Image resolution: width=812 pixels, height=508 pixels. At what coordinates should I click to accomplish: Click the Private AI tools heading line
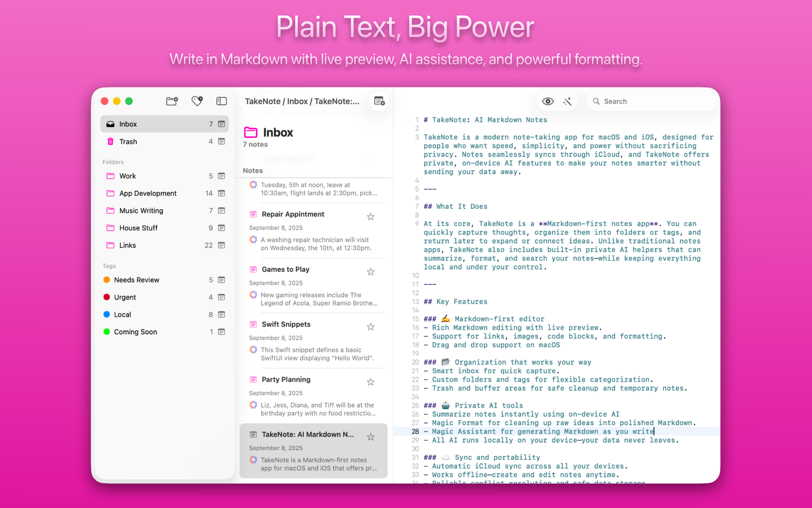473,405
